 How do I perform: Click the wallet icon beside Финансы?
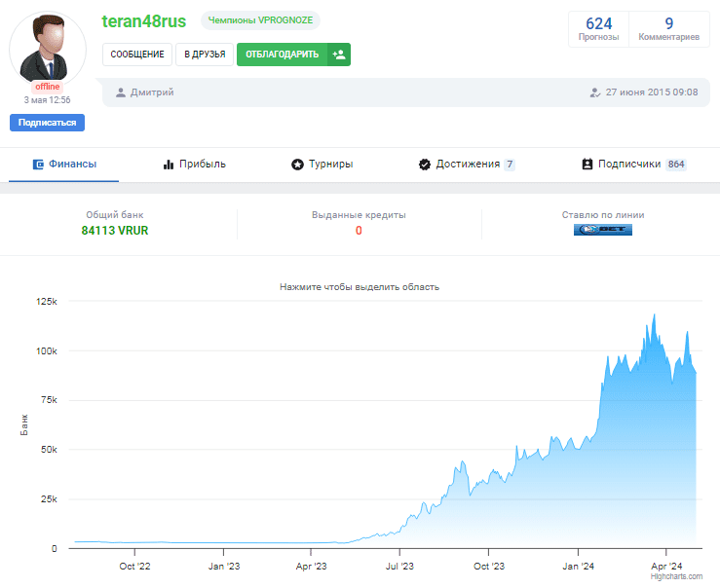point(38,165)
